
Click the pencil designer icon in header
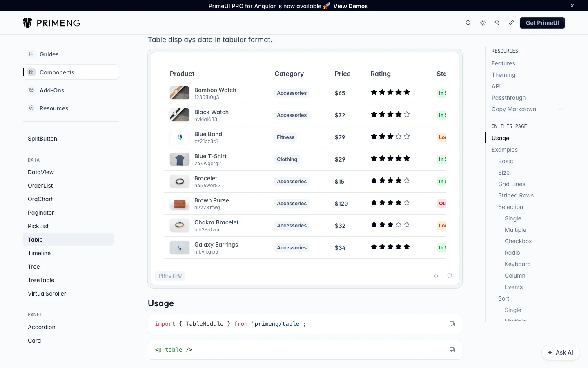[511, 23]
